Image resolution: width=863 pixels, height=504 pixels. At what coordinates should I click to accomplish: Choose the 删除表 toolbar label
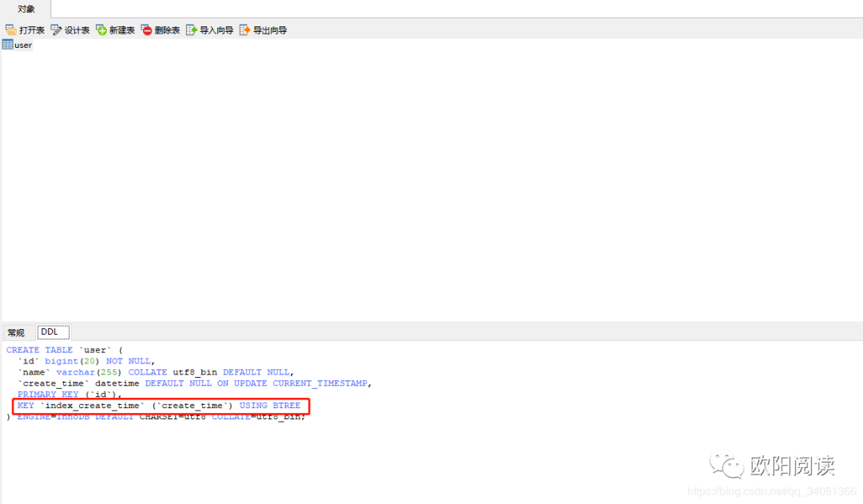(167, 30)
